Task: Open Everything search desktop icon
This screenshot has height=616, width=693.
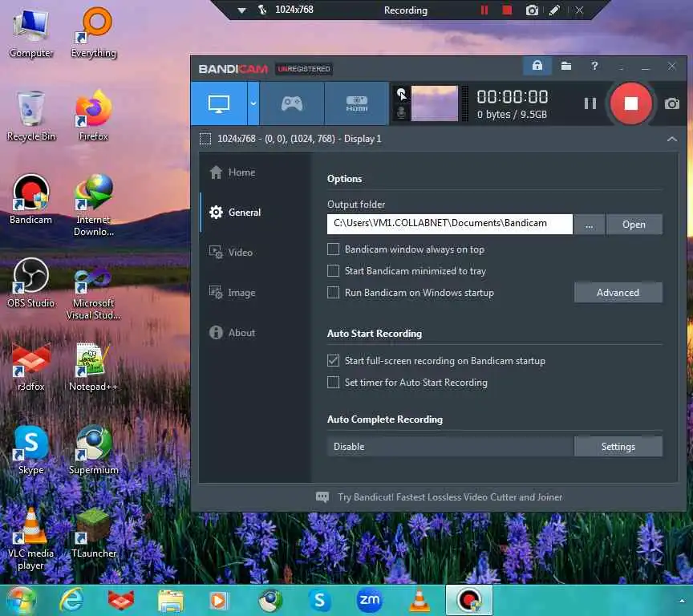Action: click(x=94, y=34)
